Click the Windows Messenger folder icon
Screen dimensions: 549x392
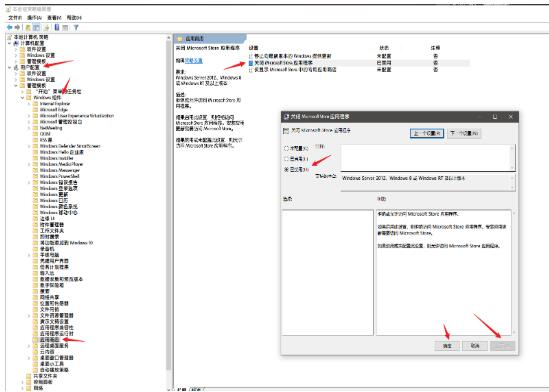coord(35,170)
